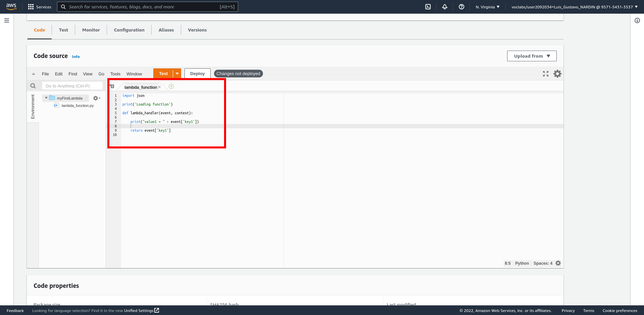Select lambda_function.py in the file tree

[77, 106]
